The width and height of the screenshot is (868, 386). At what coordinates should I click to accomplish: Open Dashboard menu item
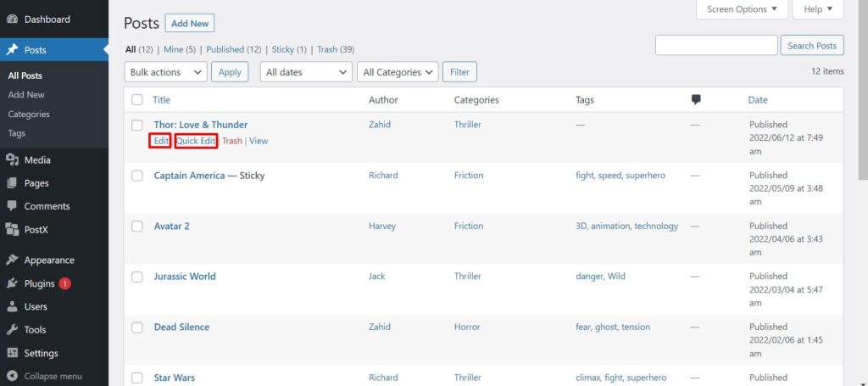[54, 20]
